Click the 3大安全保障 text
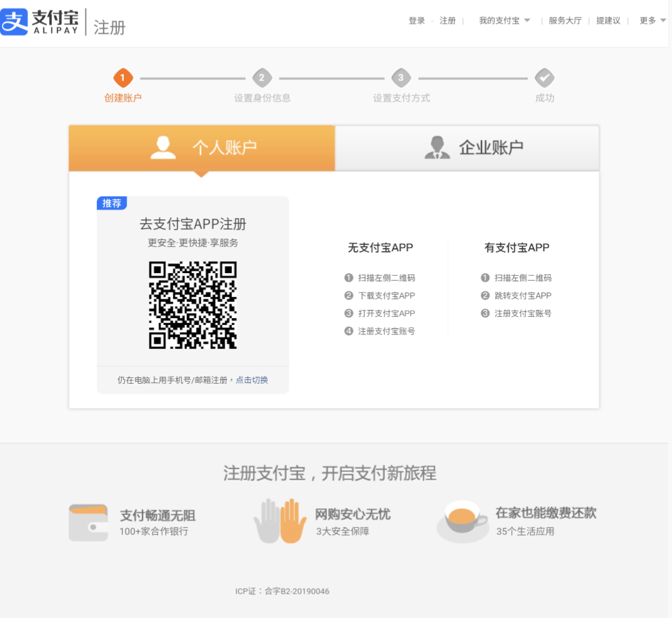The height and width of the screenshot is (618, 672). [x=343, y=532]
